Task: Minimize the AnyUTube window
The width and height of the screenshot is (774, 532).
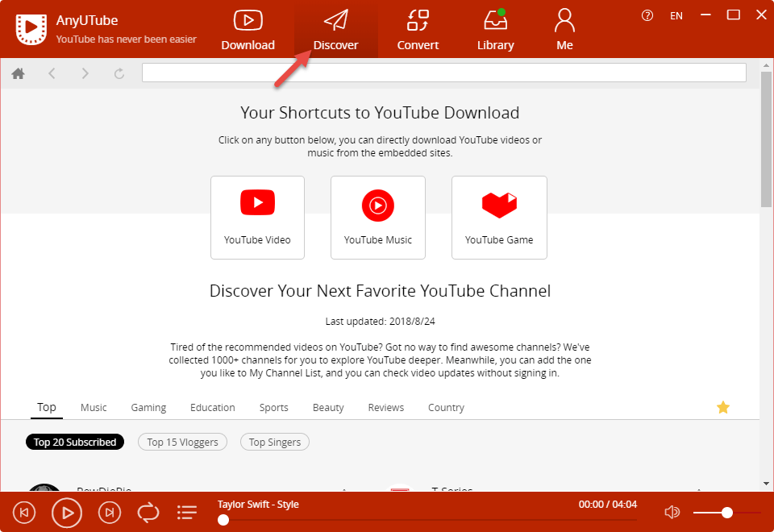Action: [706, 15]
